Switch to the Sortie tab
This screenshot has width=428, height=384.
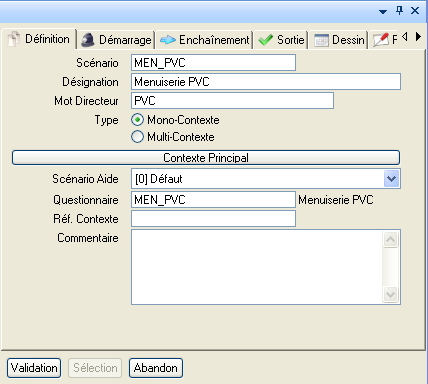281,40
